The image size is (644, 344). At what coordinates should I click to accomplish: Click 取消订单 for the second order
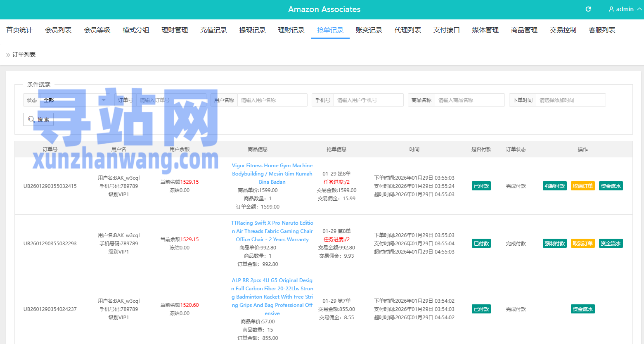click(x=582, y=243)
